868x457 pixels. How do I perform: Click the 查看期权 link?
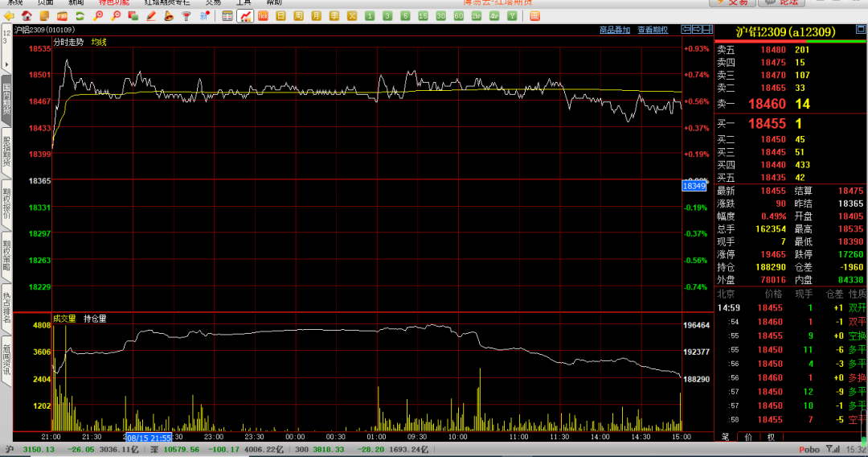[653, 31]
